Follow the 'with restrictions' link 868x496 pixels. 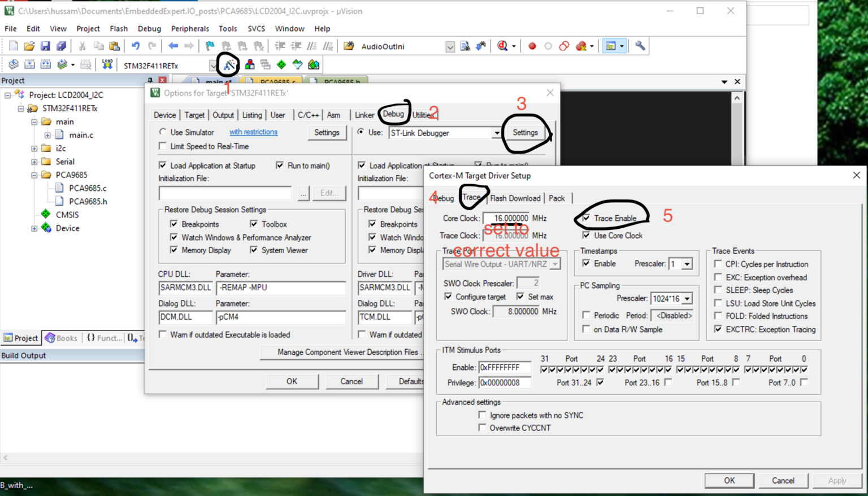253,132
